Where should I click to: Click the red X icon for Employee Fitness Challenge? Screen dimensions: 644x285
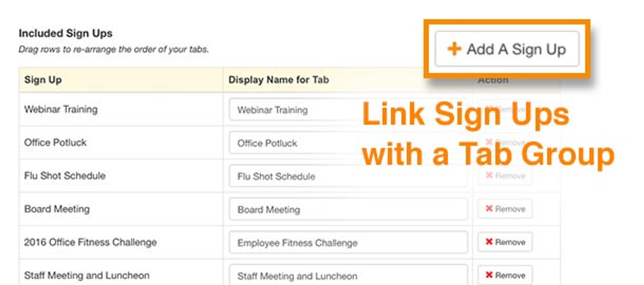pyautogui.click(x=489, y=242)
